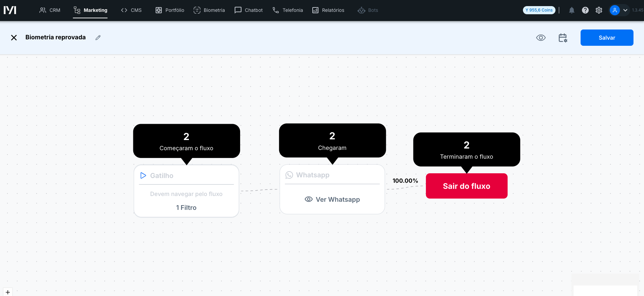Go to the Relatórios section
This screenshot has width=644, height=296.
coord(328,10)
